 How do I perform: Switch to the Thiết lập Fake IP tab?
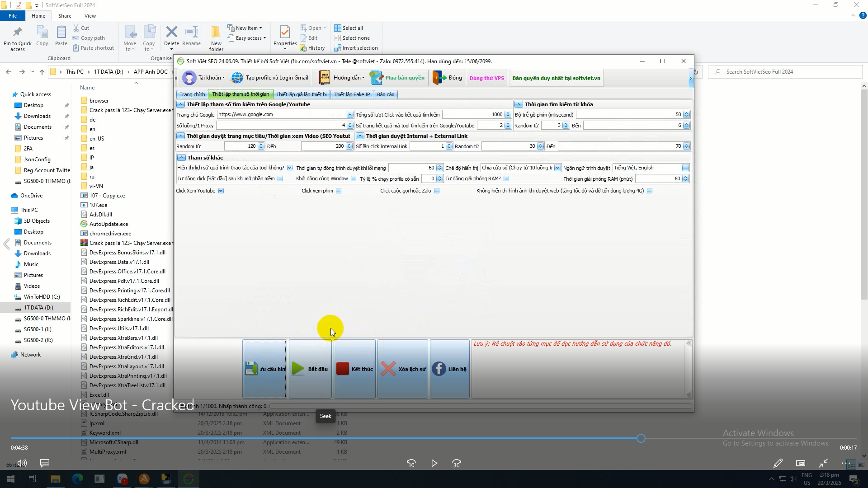(351, 94)
